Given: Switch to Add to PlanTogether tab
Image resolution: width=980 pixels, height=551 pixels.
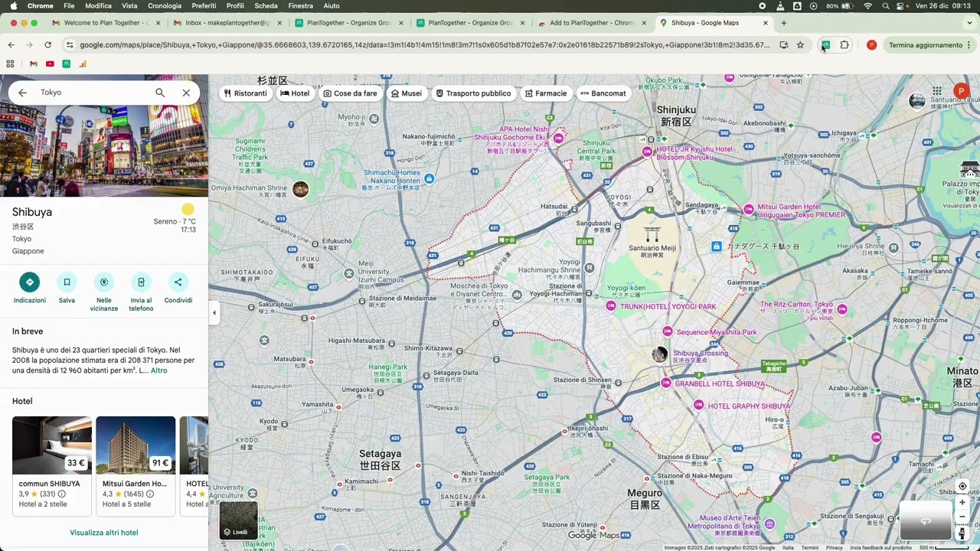Looking at the screenshot, I should [592, 23].
